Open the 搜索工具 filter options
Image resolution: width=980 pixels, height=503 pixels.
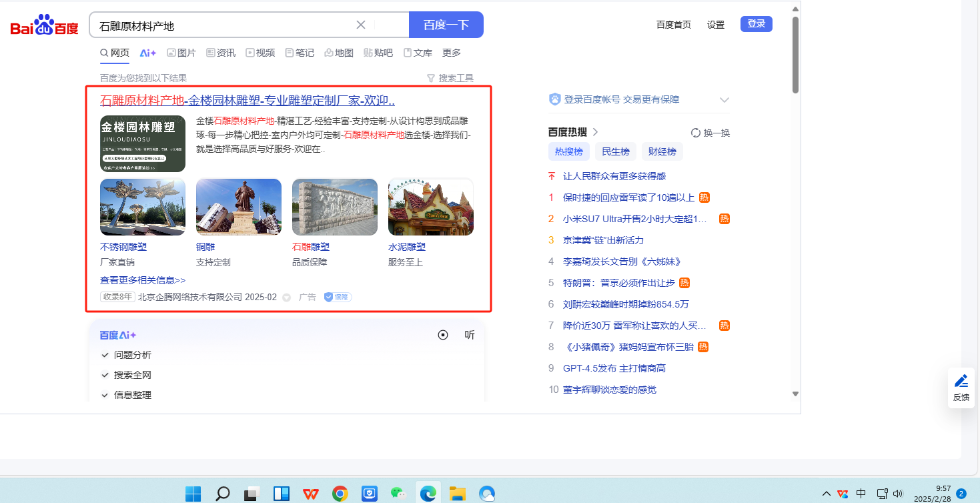pyautogui.click(x=450, y=78)
